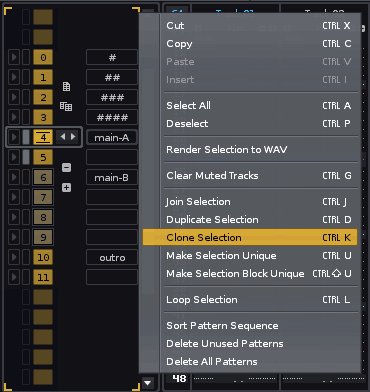This screenshot has width=370, height=392.
Task: Click the insert new pattern icon
Action: click(x=66, y=87)
